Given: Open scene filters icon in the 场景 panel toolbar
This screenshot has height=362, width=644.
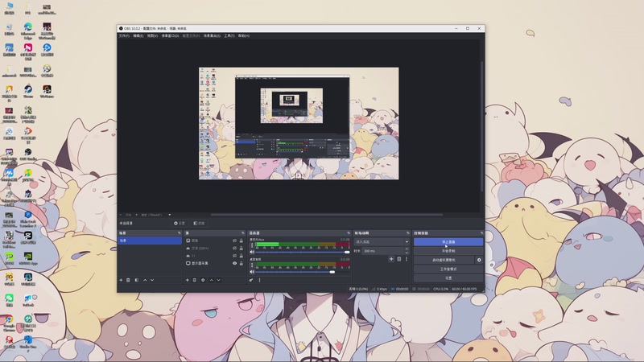Looking at the screenshot, I should pos(136,280).
